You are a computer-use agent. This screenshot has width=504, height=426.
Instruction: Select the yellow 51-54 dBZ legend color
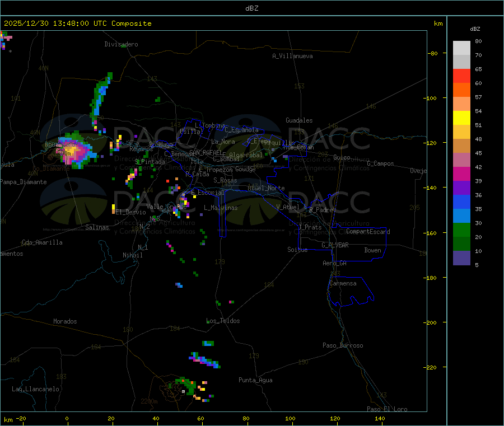(x=461, y=118)
